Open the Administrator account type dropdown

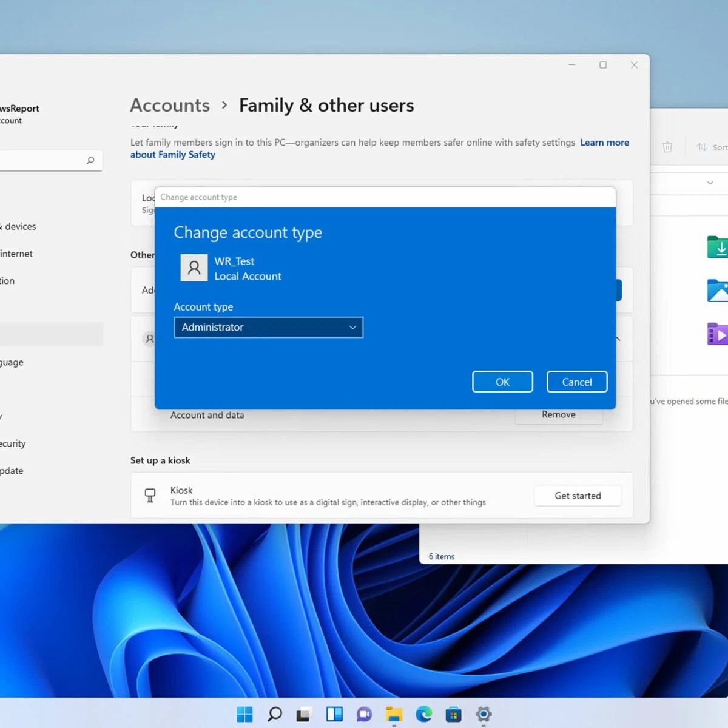pyautogui.click(x=268, y=327)
